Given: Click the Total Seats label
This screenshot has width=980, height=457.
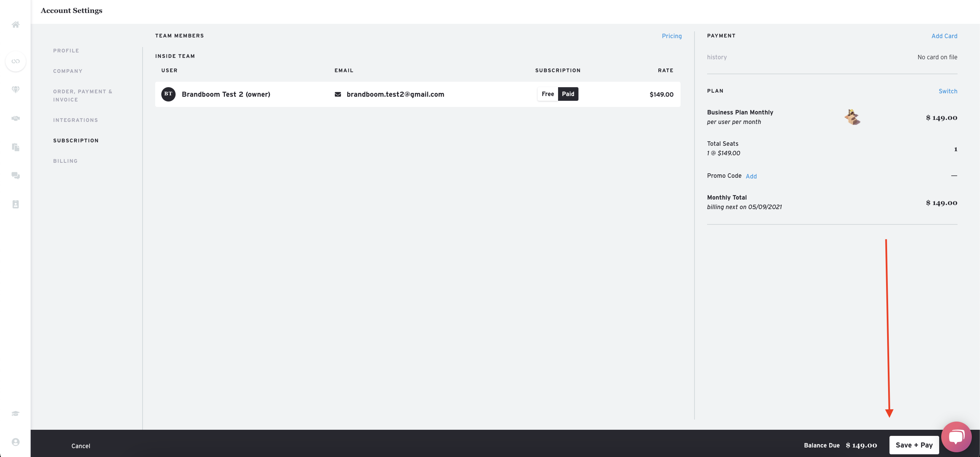Looking at the screenshot, I should [x=722, y=144].
